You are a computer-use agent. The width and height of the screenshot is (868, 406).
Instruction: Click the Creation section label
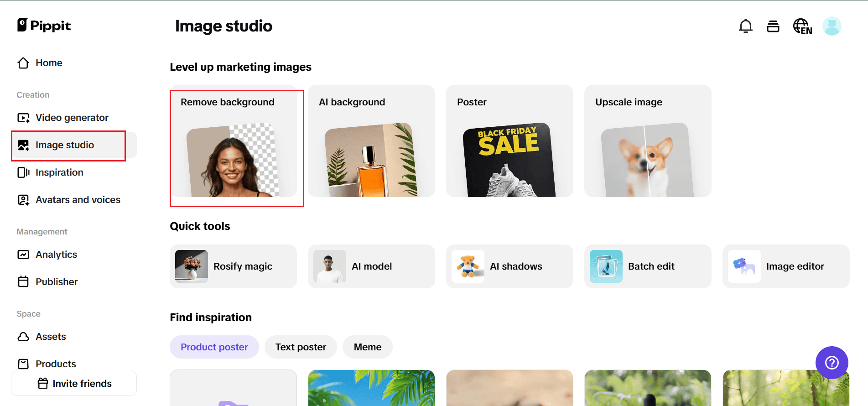click(x=33, y=95)
